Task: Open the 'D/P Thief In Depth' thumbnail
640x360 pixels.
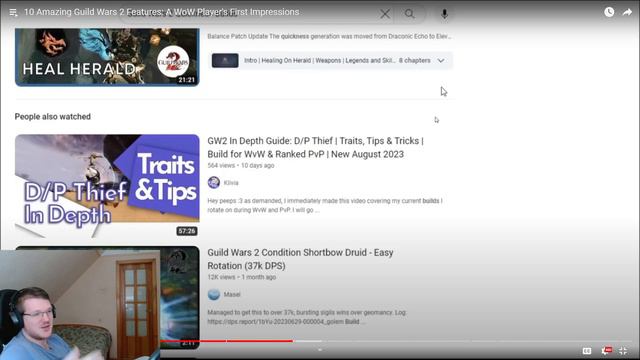Action: tap(107, 186)
